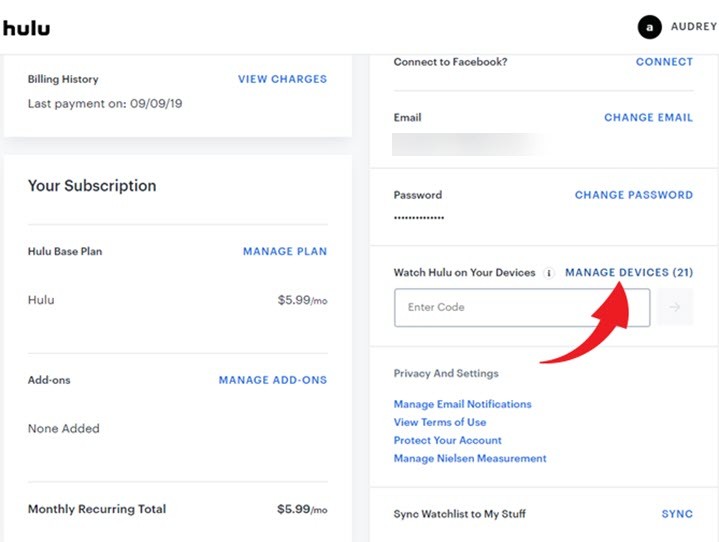Click SYNC watchlist link
The width and height of the screenshot is (719, 542).
coord(677,514)
